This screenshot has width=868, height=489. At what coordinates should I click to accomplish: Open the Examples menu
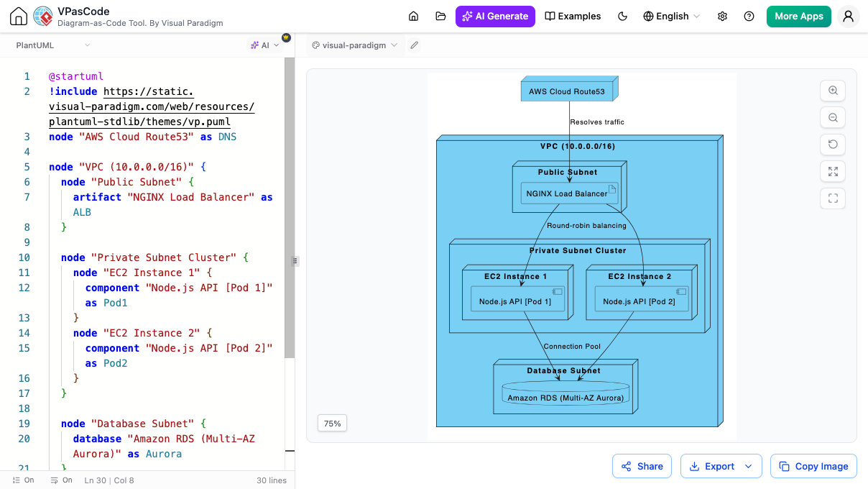[x=573, y=16]
